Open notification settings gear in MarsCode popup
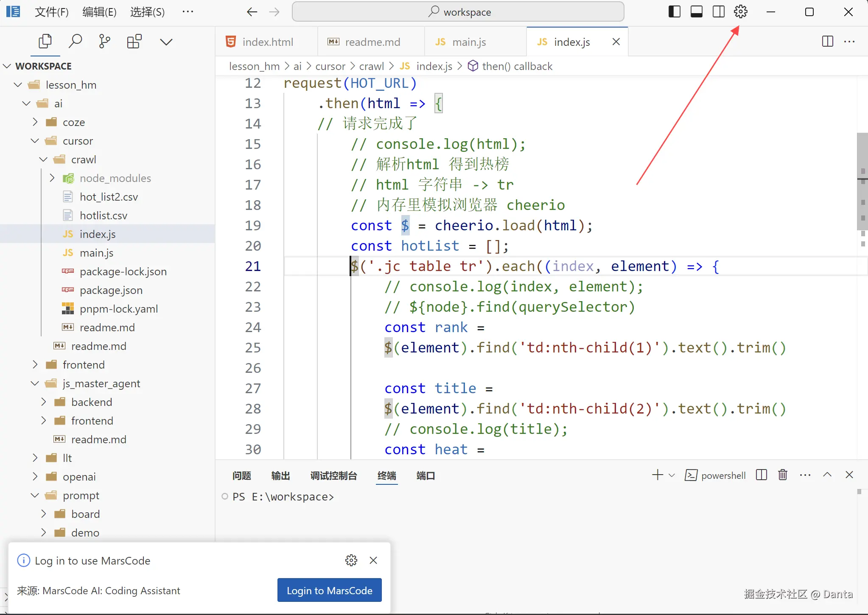The image size is (868, 615). tap(351, 560)
